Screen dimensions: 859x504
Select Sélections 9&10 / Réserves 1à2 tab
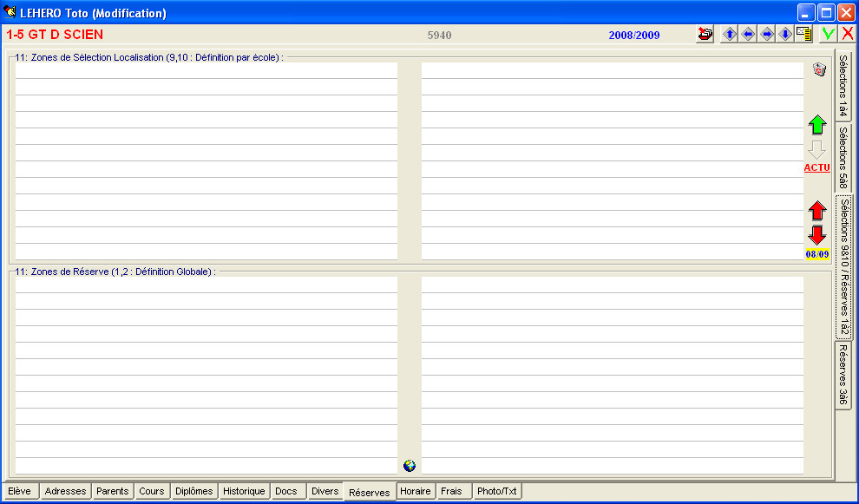(x=844, y=267)
